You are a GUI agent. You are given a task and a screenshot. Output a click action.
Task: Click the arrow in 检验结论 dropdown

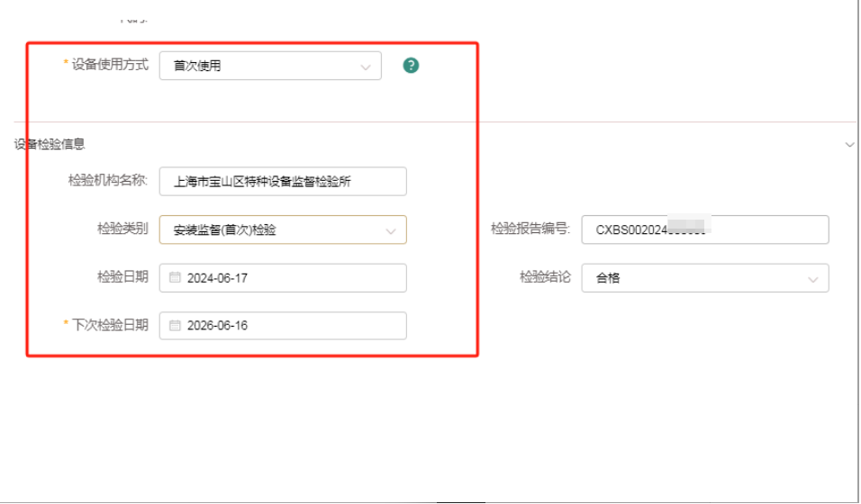[812, 279]
